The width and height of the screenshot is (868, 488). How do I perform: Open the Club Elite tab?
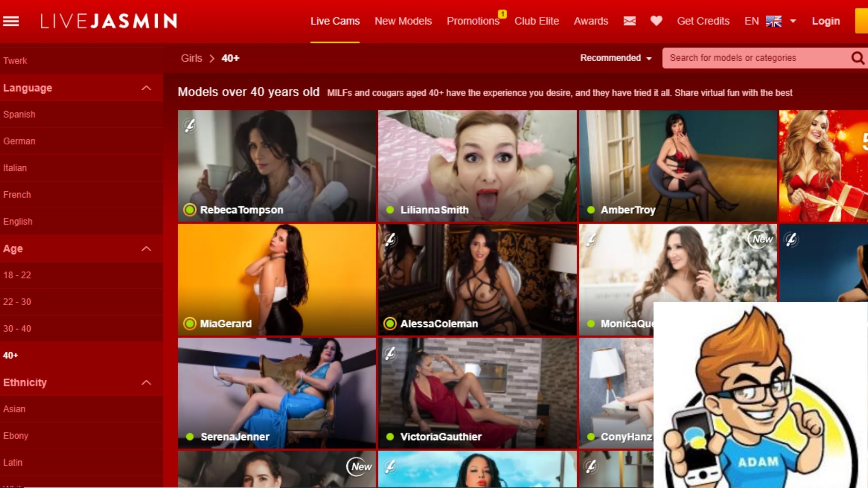click(x=536, y=21)
